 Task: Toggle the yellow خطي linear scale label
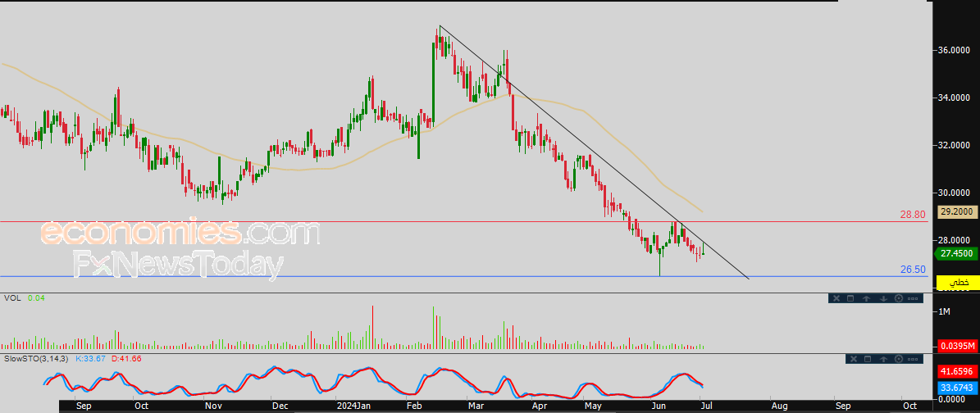[x=957, y=283]
